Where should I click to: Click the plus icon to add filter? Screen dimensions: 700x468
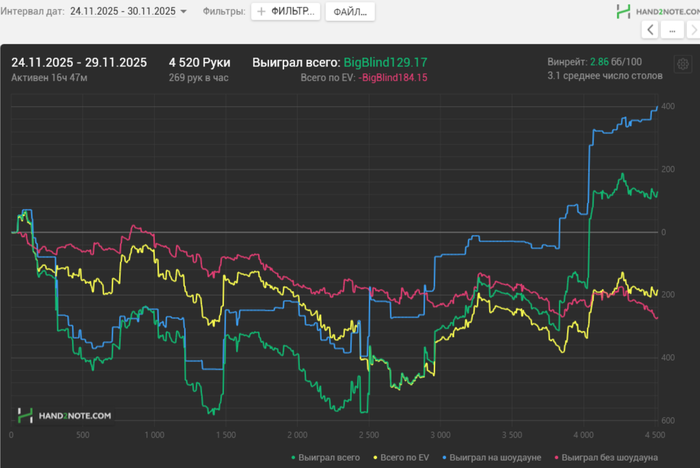pos(261,12)
